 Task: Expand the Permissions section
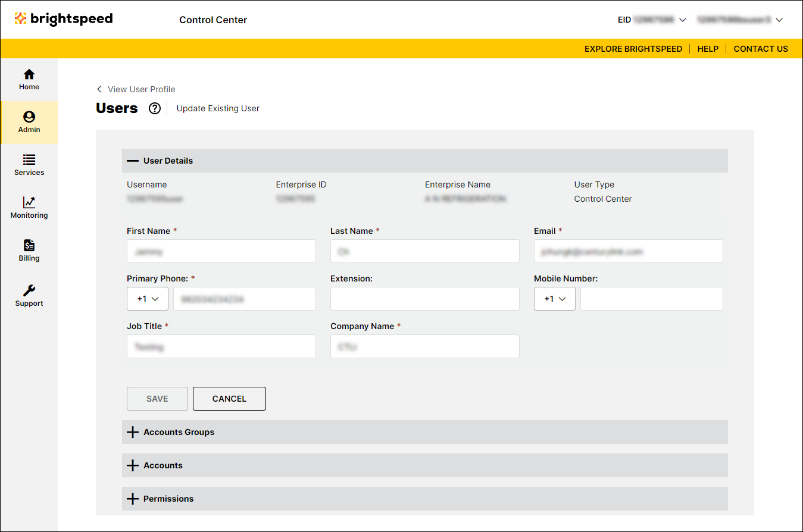(x=425, y=499)
